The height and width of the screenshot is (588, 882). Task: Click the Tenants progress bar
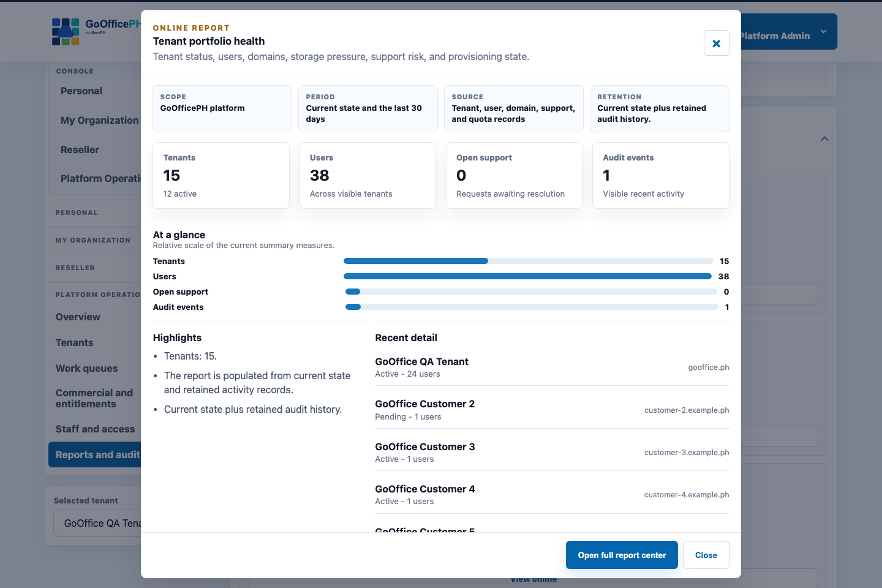[529, 262]
